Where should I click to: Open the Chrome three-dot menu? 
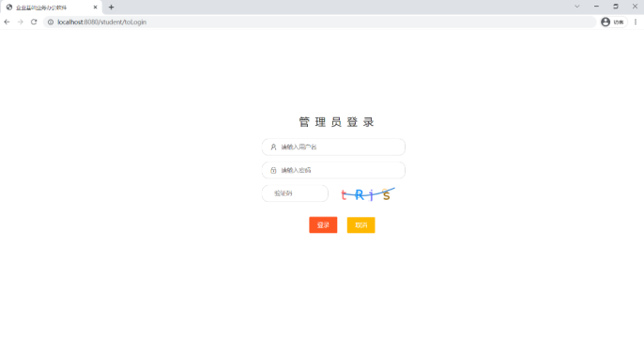636,23
